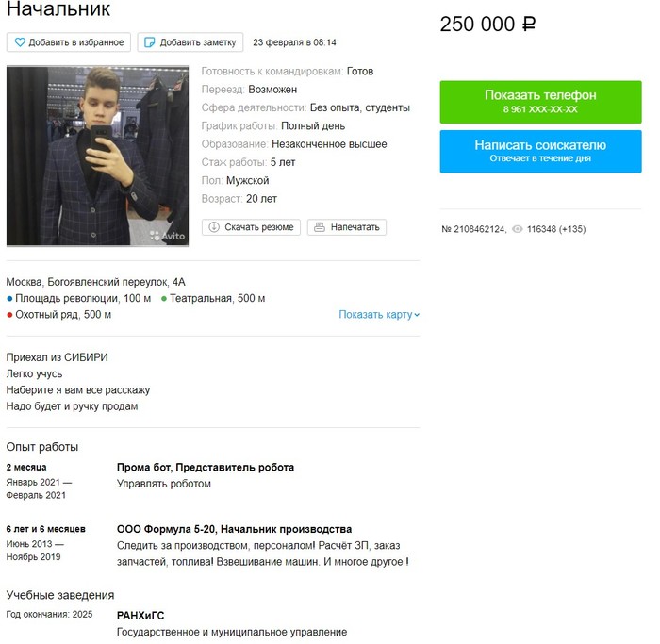Click the green Театральная metro dot

pyautogui.click(x=164, y=299)
